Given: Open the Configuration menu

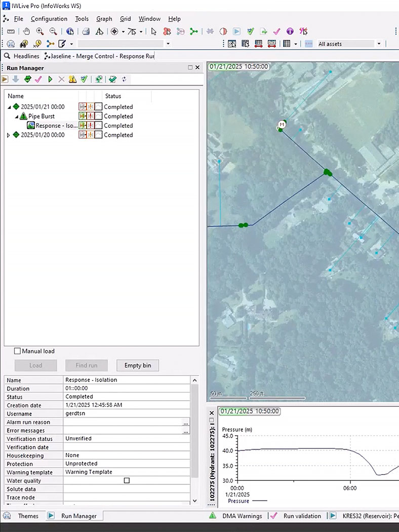Looking at the screenshot, I should [49, 19].
